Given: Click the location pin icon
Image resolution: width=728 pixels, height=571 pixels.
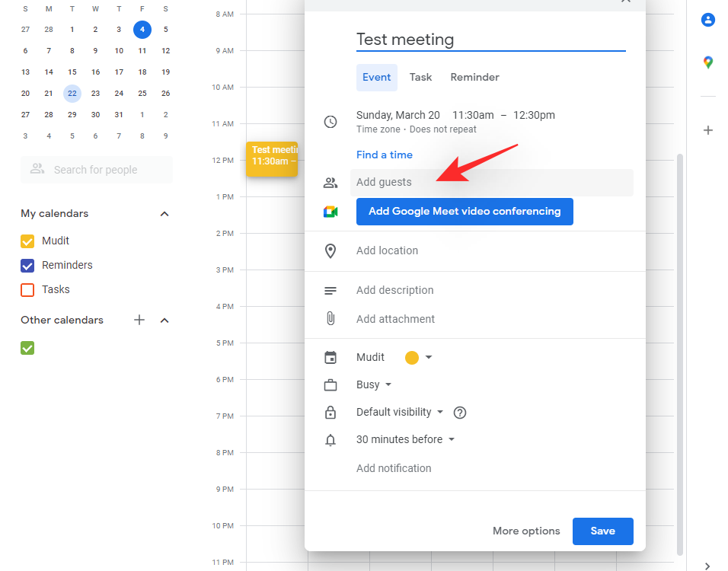Looking at the screenshot, I should [330, 250].
